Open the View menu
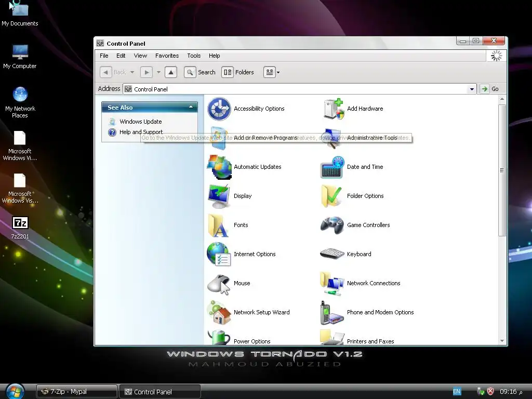532x399 pixels. (140, 56)
